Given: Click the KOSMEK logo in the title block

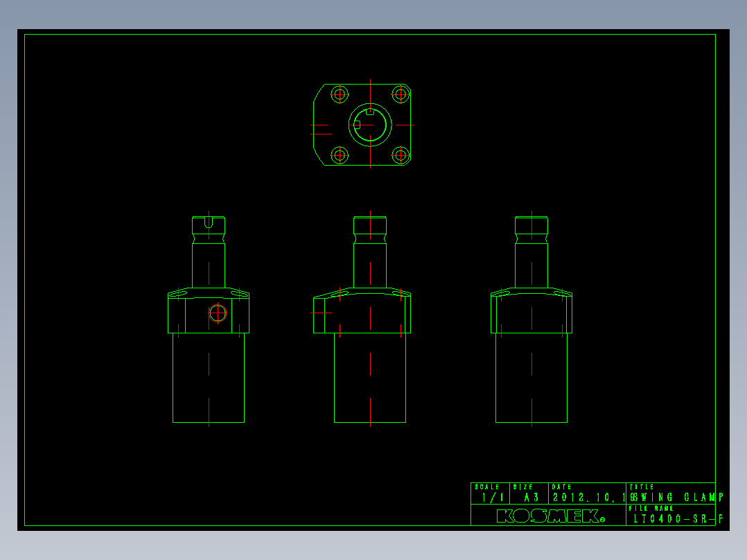Looking at the screenshot, I should click(x=551, y=516).
